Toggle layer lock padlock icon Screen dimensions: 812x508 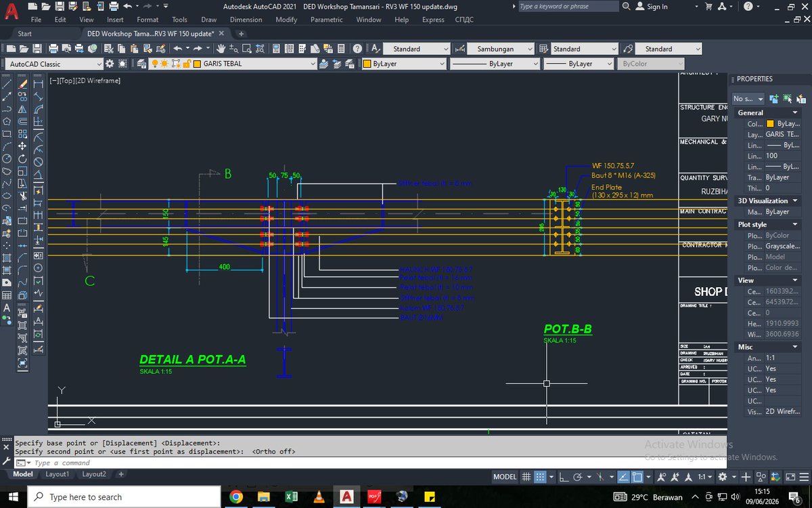186,64
